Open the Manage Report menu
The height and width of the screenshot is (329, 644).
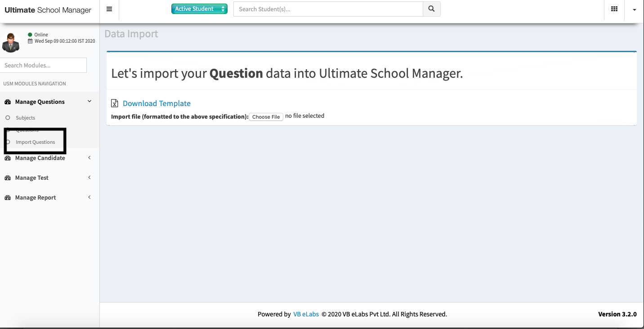coord(36,197)
